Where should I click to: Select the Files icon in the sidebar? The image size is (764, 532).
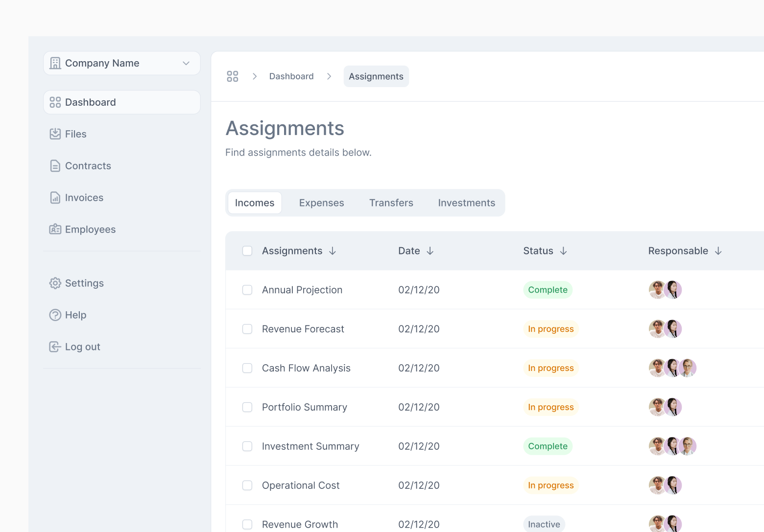[55, 134]
